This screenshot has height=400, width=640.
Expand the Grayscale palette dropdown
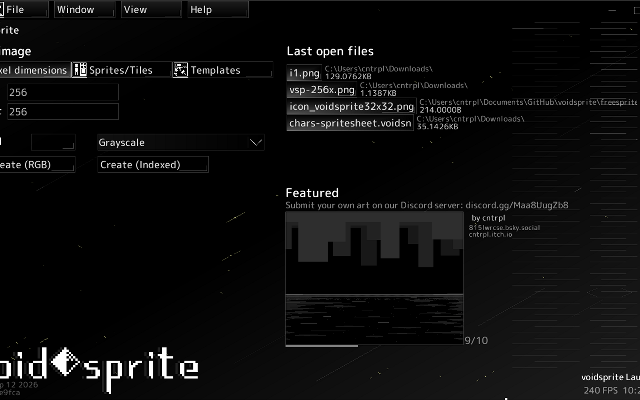[x=180, y=142]
